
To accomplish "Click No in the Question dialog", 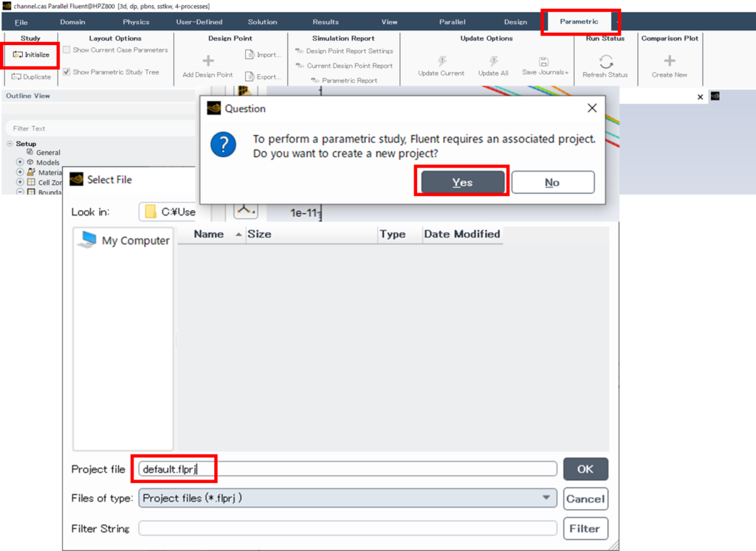I will 552,182.
